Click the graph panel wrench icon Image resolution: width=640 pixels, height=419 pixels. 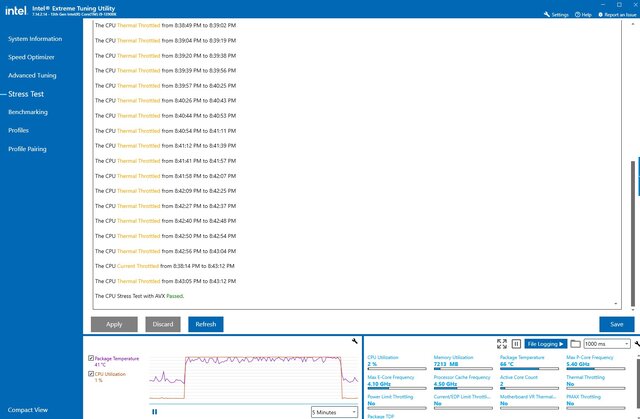pyautogui.click(x=355, y=342)
